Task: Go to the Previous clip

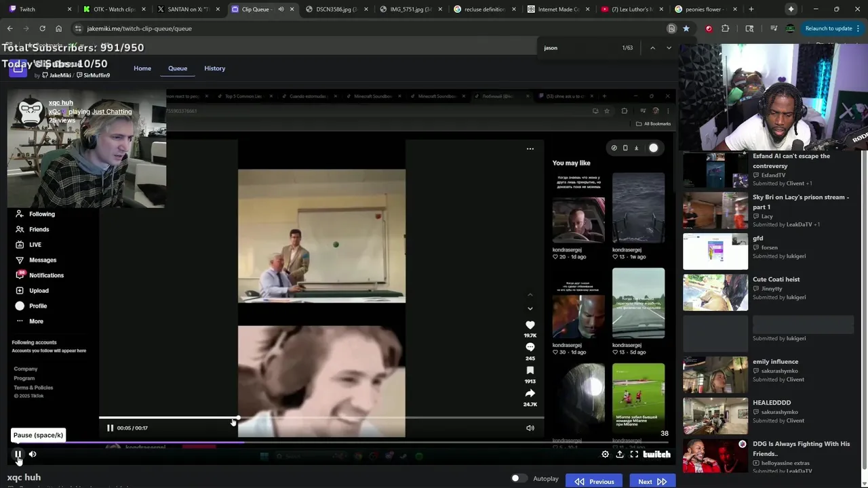Action: point(594,481)
